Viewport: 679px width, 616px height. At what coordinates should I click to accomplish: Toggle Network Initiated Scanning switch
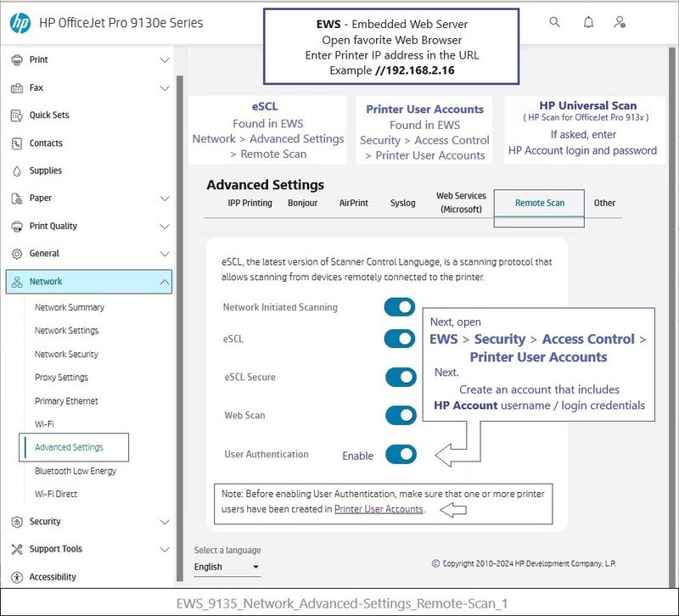[400, 307]
